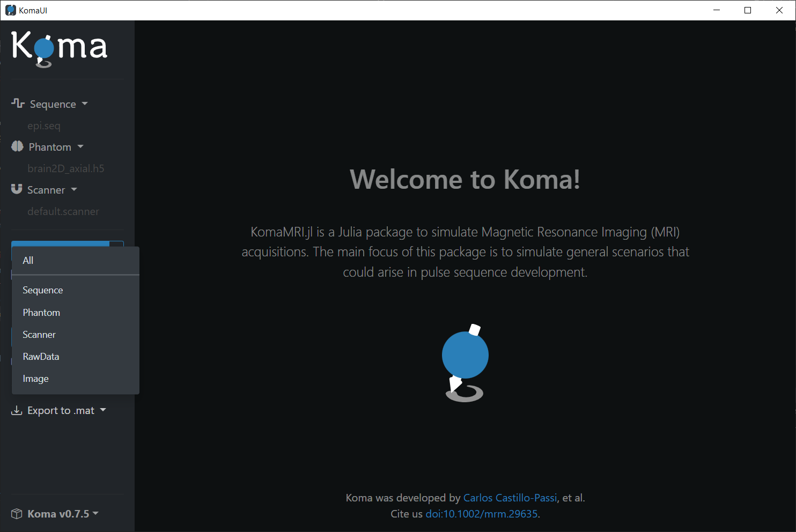
Task: Click the KomaUI title bar app icon
Action: tap(10, 10)
